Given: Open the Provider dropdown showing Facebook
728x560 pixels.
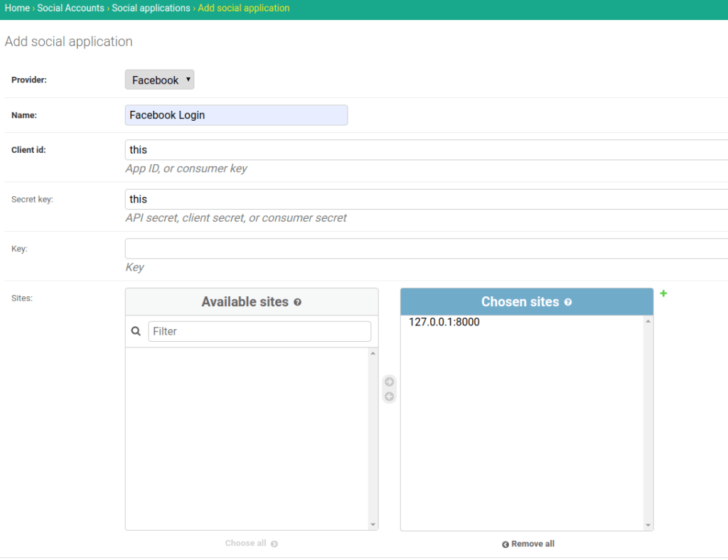Looking at the screenshot, I should pos(159,80).
